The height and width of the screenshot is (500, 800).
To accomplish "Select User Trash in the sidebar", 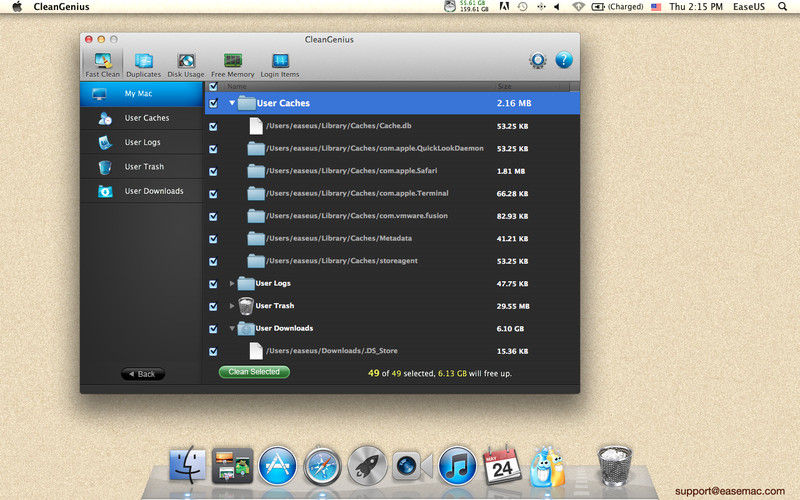I will [x=141, y=167].
